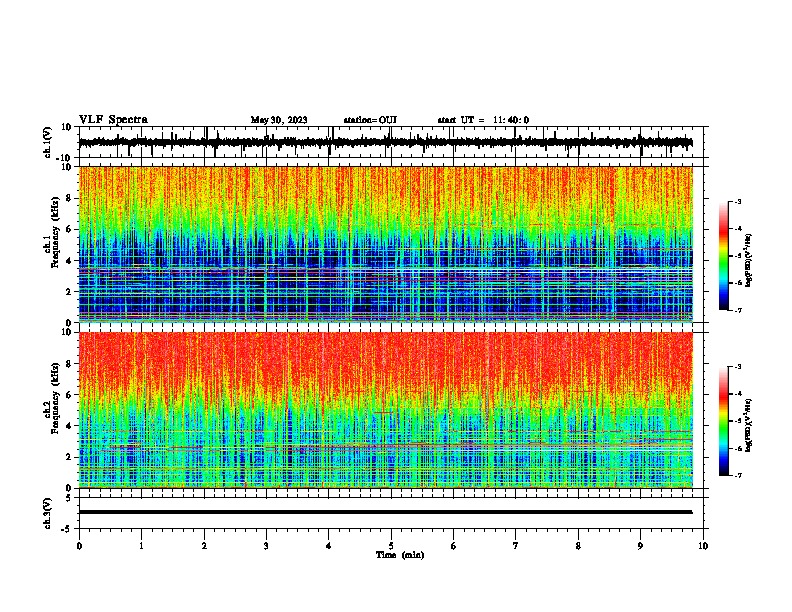Image resolution: width=792 pixels, height=612 pixels.
Task: Click the 6 kHz tick of ch.1 spectrogram
Action: [69, 229]
